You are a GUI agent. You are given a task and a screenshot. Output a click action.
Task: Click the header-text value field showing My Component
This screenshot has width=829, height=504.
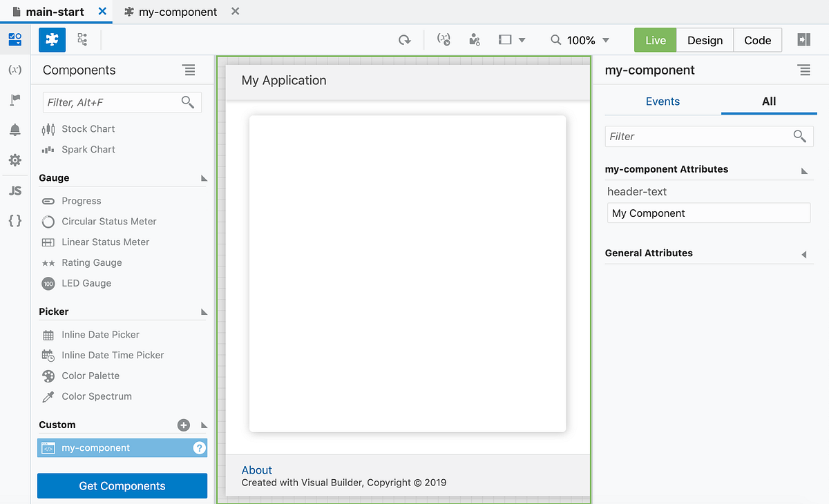click(708, 213)
